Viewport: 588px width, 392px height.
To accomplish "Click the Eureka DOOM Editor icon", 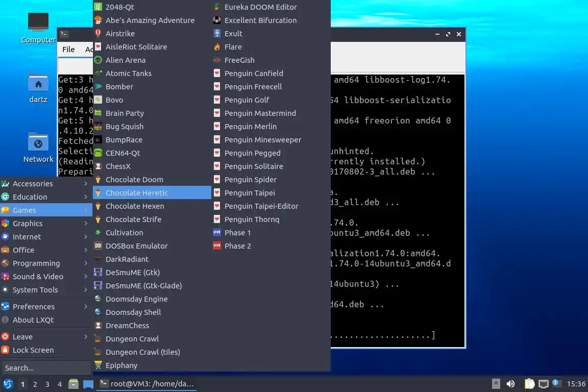I will (217, 7).
